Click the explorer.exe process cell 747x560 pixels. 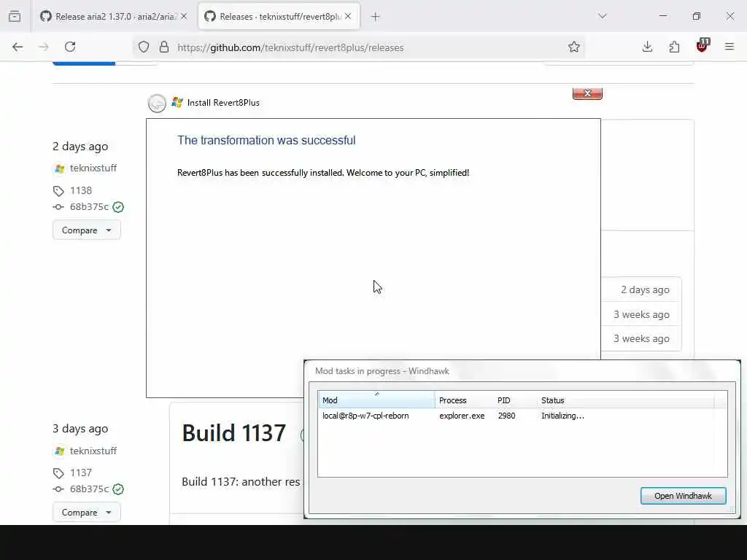(462, 416)
